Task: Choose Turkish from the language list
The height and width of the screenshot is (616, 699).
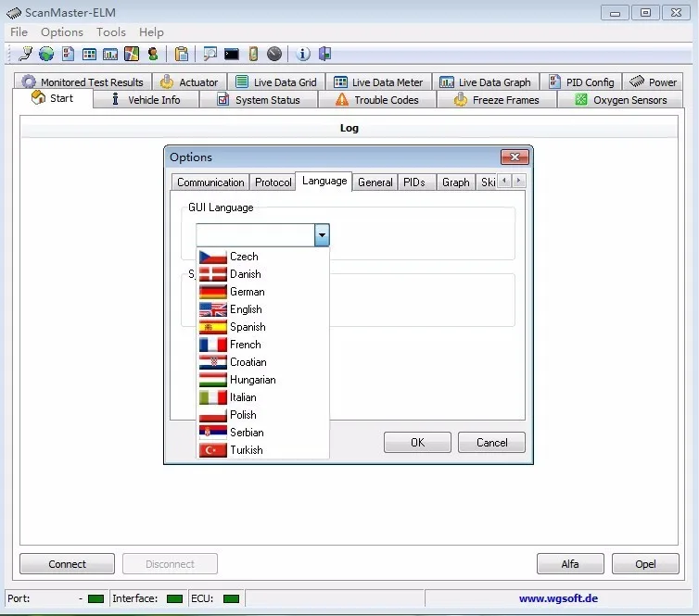Action: [263, 450]
